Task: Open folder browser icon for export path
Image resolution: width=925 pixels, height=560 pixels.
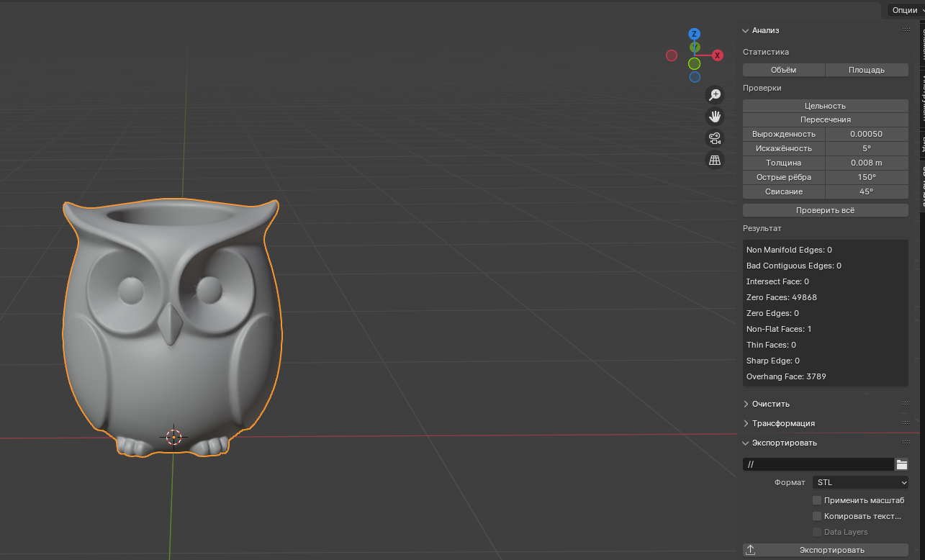Action: [x=901, y=464]
